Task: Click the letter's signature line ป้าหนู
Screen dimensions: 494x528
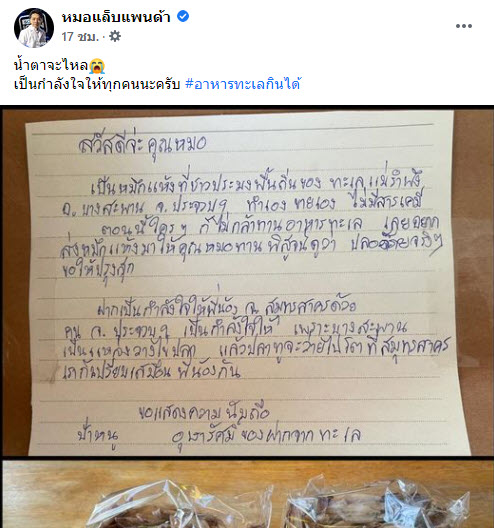Action: tap(98, 436)
